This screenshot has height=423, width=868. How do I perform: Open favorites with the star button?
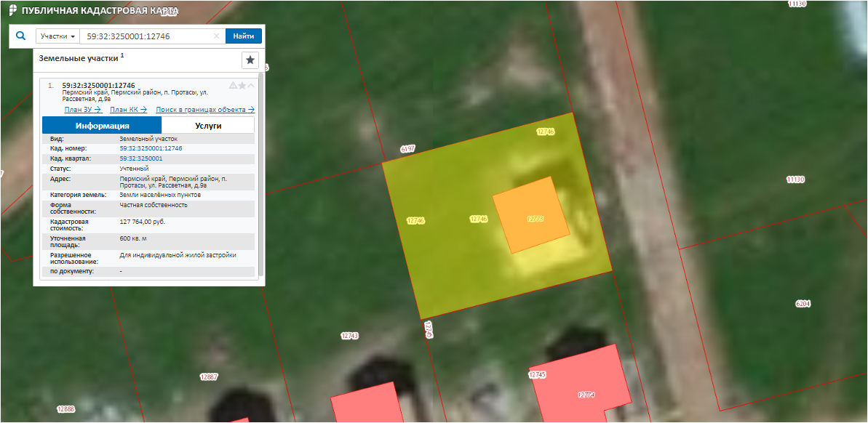tap(250, 60)
